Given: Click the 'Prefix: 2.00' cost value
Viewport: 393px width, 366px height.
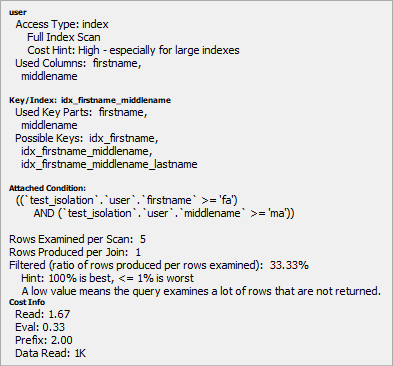Looking at the screenshot, I should tap(44, 340).
